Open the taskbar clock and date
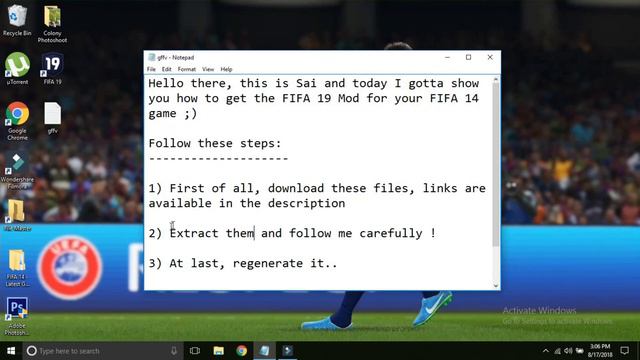Viewport: 640px width, 360px height. (600, 351)
